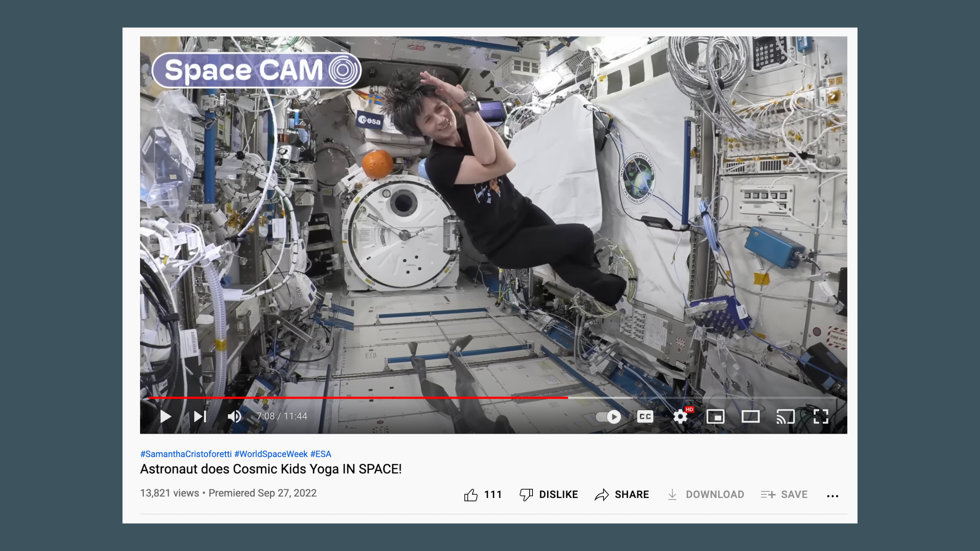Viewport: 980px width, 551px height.
Task: Play the video
Action: coord(166,417)
